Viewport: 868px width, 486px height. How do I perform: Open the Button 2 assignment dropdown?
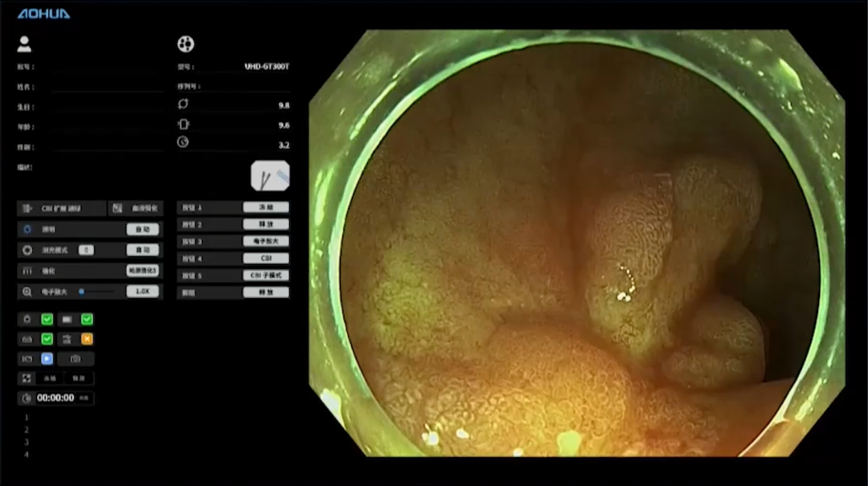pos(266,224)
